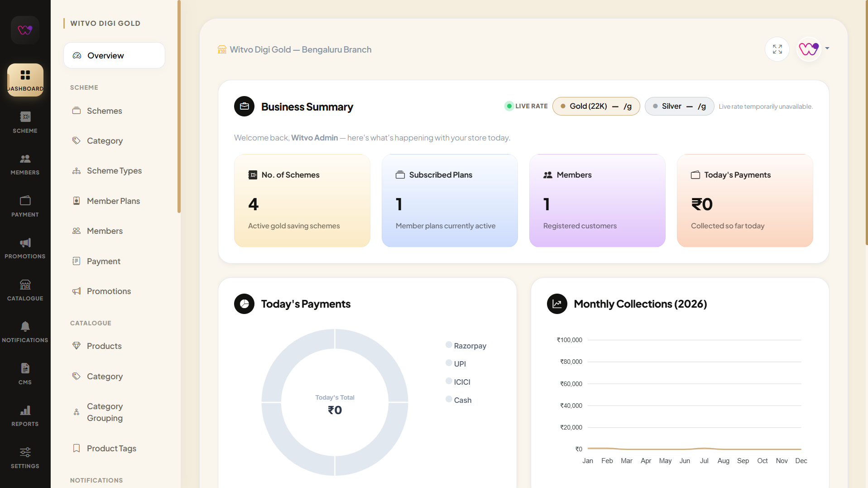The height and width of the screenshot is (488, 868).
Task: Click the Monthly Collections chart icon
Action: [x=557, y=304]
